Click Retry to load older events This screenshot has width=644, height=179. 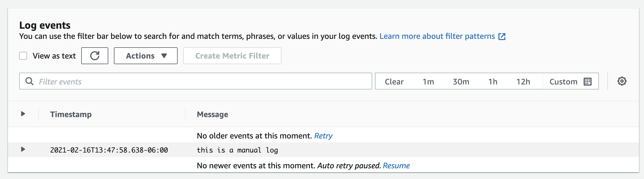[x=323, y=136]
